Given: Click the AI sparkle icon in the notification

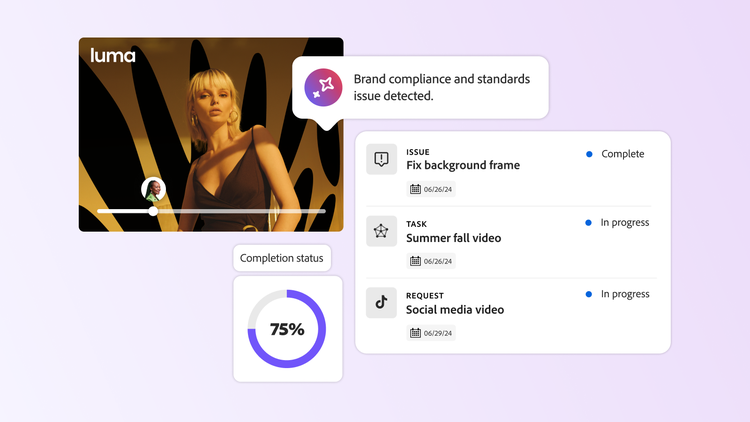Looking at the screenshot, I should click(323, 88).
